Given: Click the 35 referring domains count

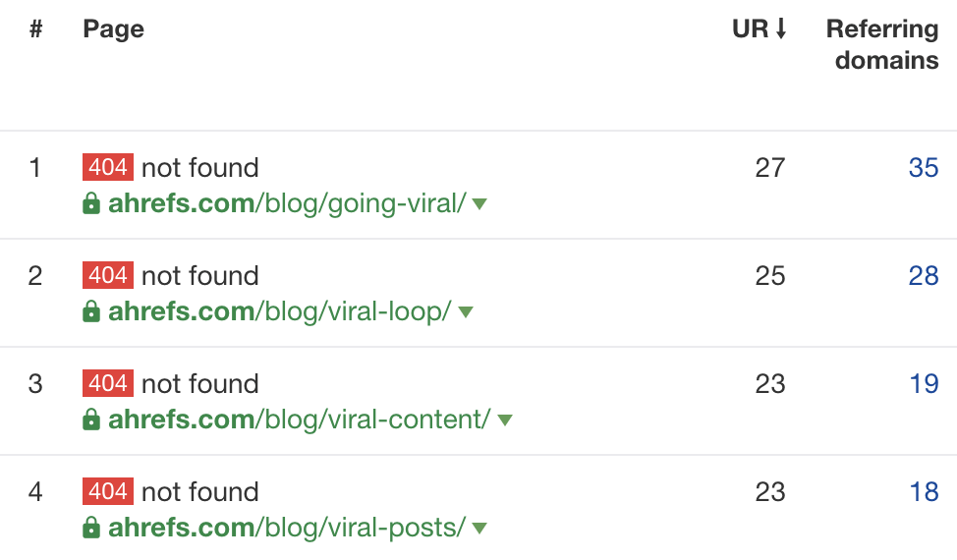Looking at the screenshot, I should 923,168.
